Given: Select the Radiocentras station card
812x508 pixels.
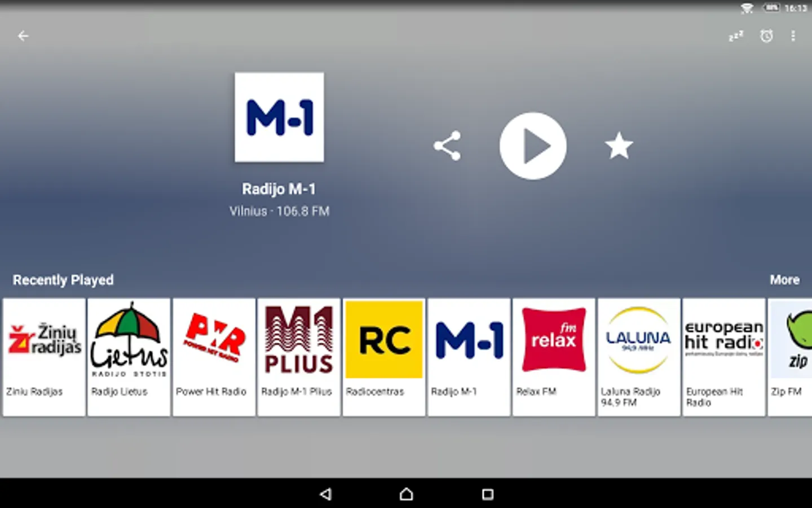Looking at the screenshot, I should coord(383,357).
